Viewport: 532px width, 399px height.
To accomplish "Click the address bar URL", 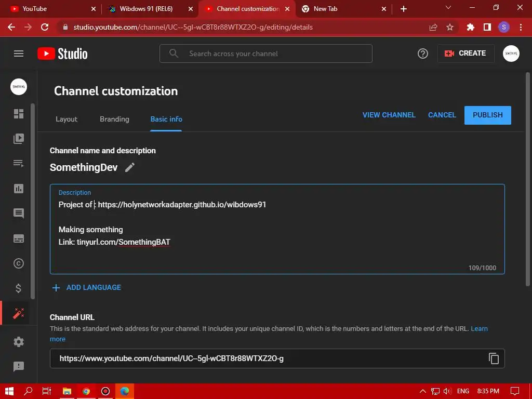I will click(x=193, y=27).
